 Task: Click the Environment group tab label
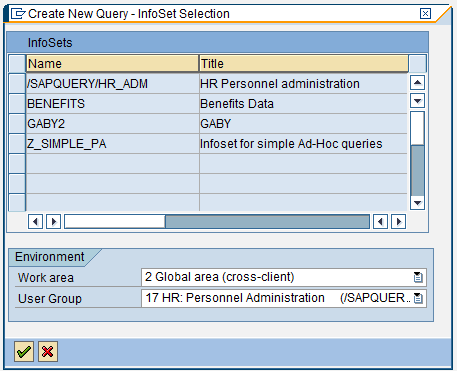pos(50,257)
